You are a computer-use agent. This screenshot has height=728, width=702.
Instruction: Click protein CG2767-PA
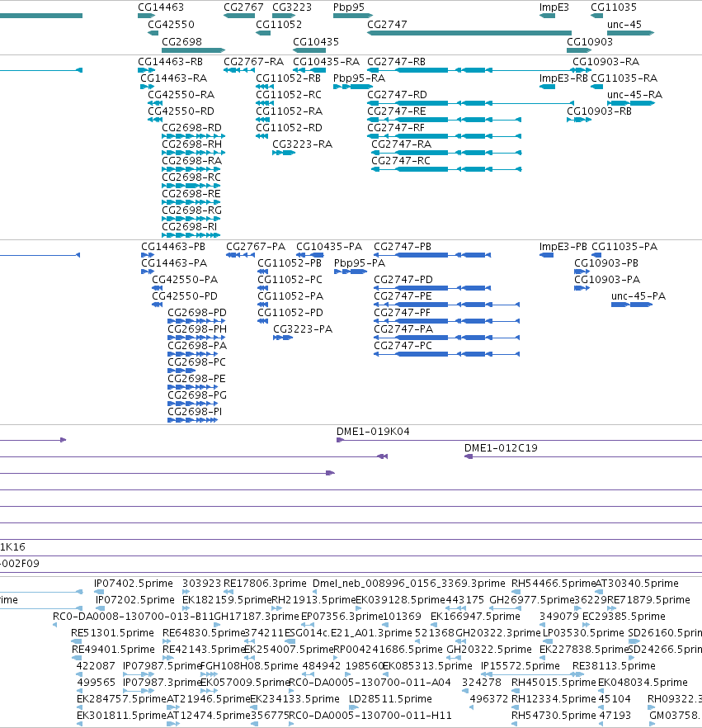256,247
